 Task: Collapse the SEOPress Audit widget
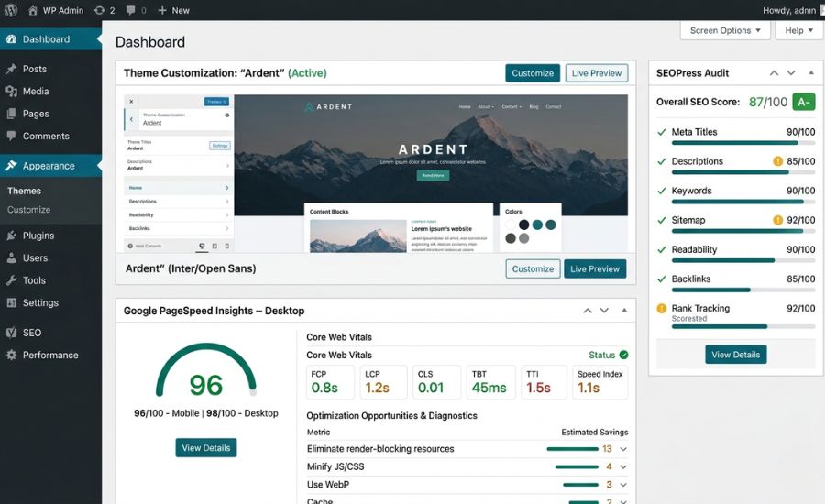click(811, 73)
